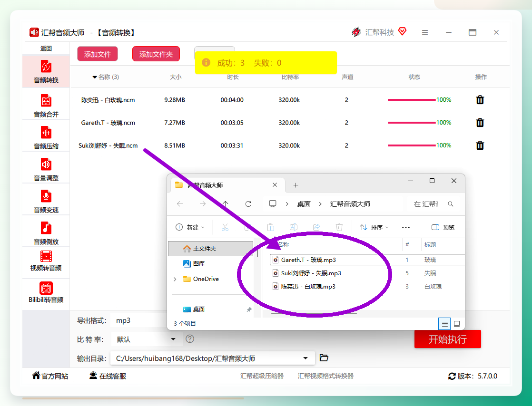Check version update 版本: 5.7.0.0
Image resolution: width=532 pixels, height=406 pixels.
[473, 376]
